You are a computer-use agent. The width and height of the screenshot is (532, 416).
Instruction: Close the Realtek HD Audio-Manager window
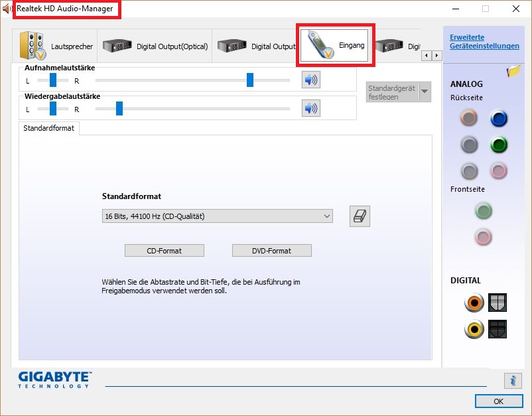tap(515, 9)
